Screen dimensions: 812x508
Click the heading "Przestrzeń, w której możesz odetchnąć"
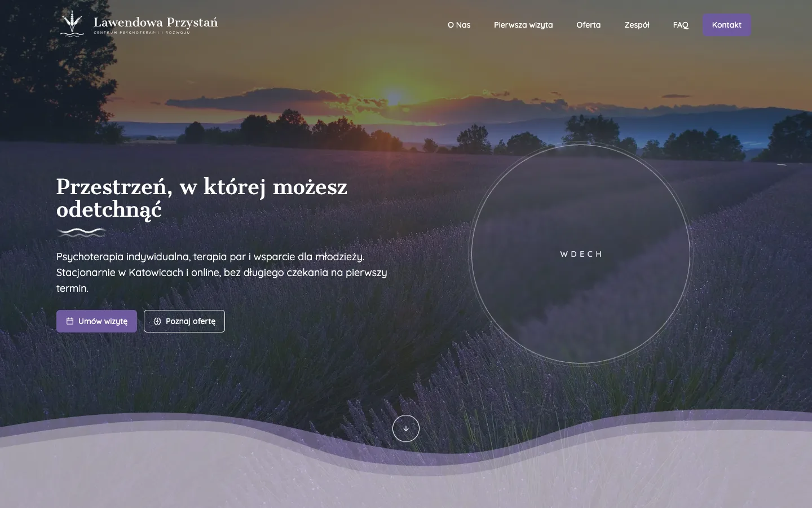tap(202, 198)
